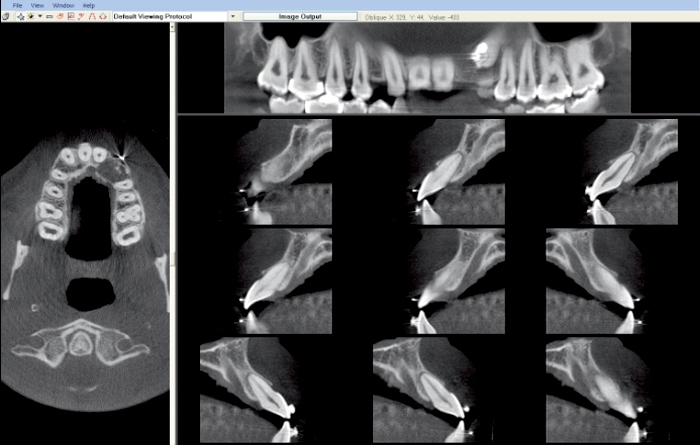Click the vertical scrollbar beside axial view

(173, 233)
